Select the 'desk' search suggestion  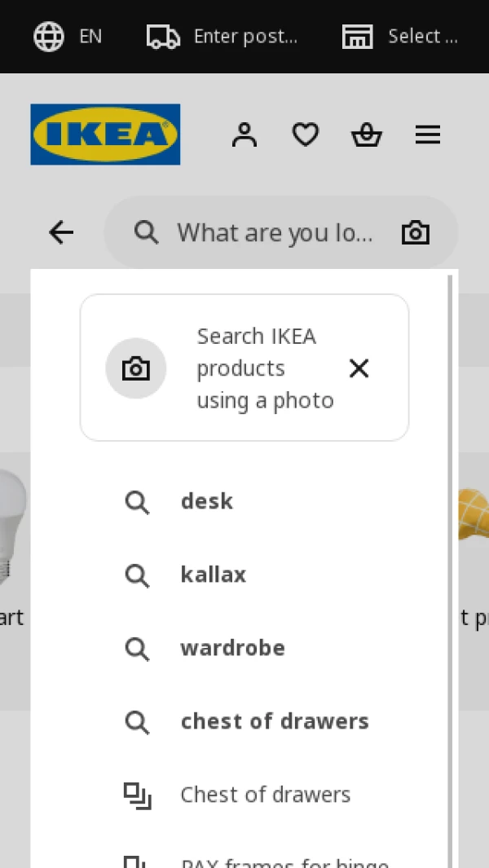tap(206, 501)
